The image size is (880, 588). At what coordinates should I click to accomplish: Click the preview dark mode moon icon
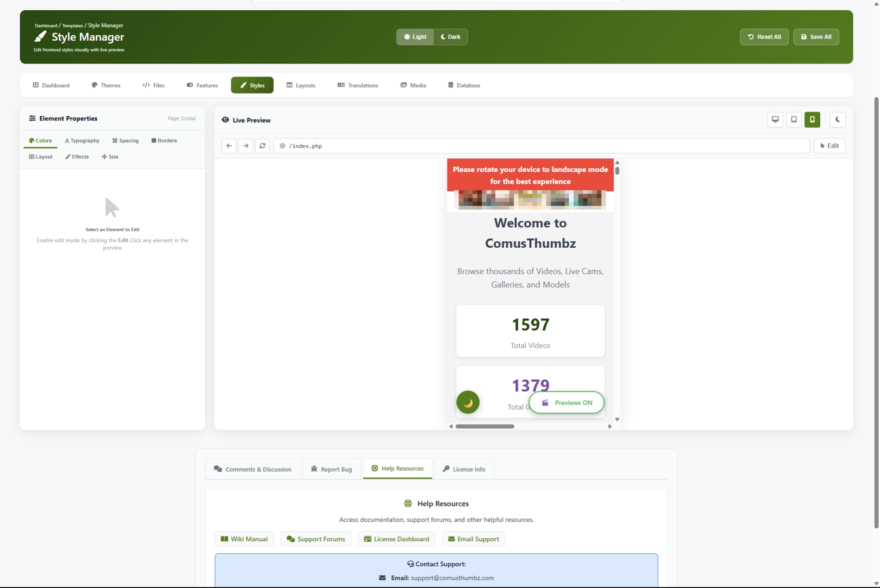(837, 119)
